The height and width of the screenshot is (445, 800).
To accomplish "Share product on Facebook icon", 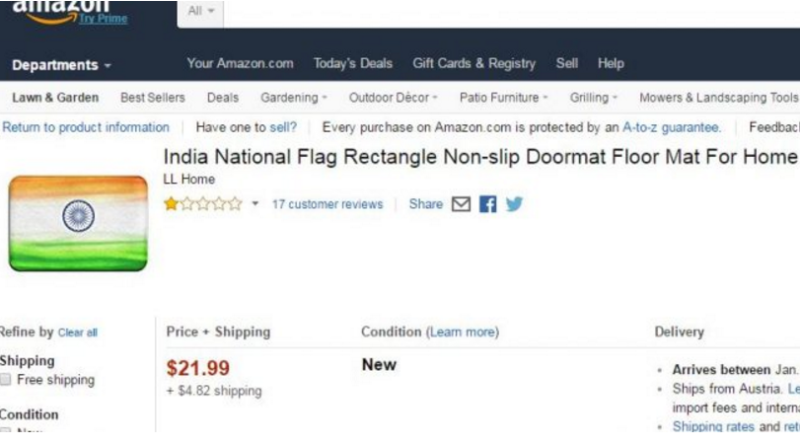I will (488, 204).
